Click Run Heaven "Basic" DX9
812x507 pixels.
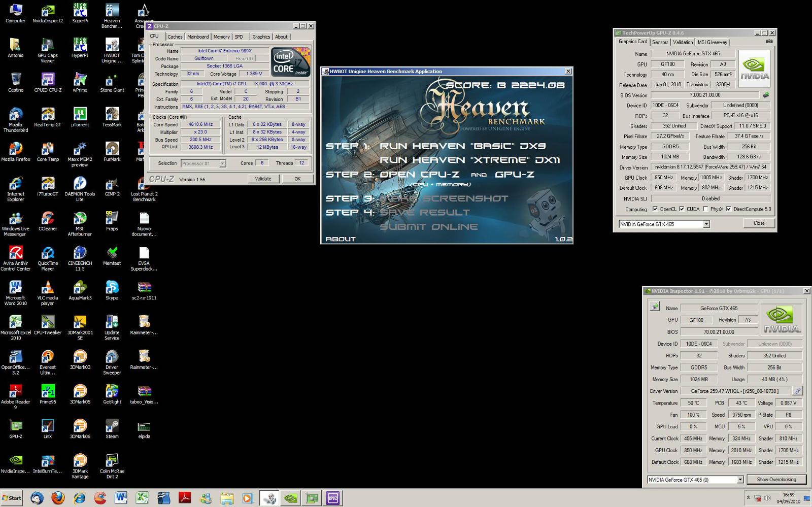462,146
